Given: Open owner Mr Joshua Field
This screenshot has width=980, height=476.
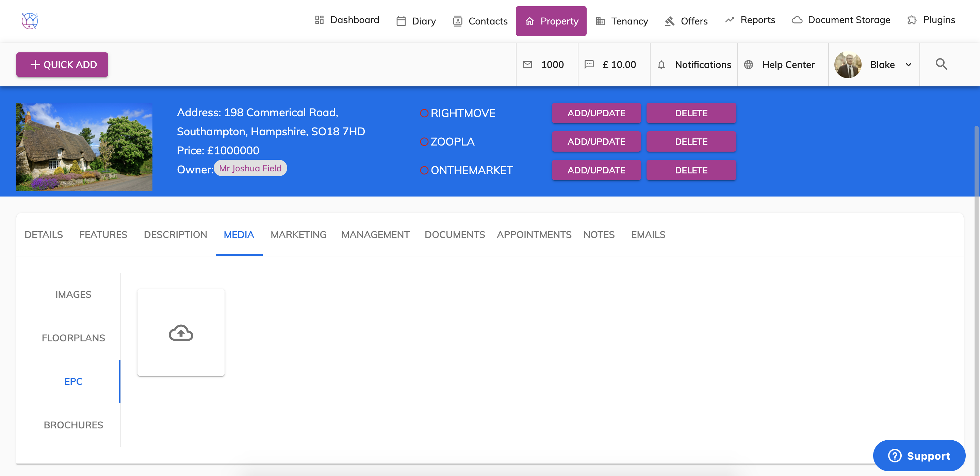Looking at the screenshot, I should [250, 168].
